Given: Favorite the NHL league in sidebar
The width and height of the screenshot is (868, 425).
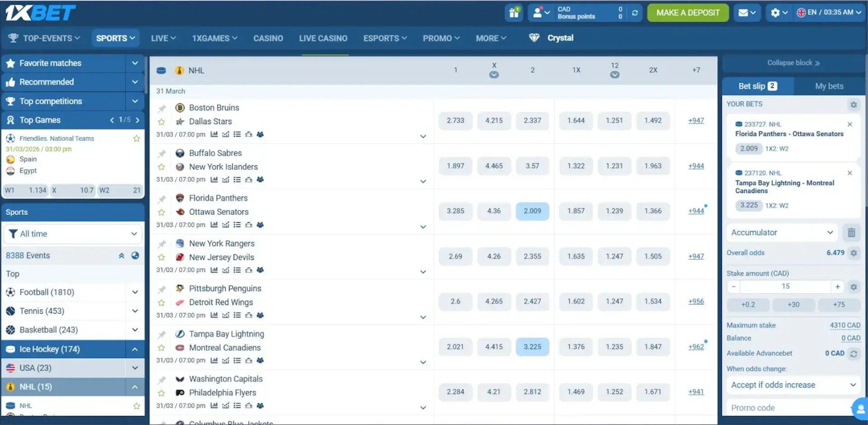Looking at the screenshot, I should coord(136,406).
